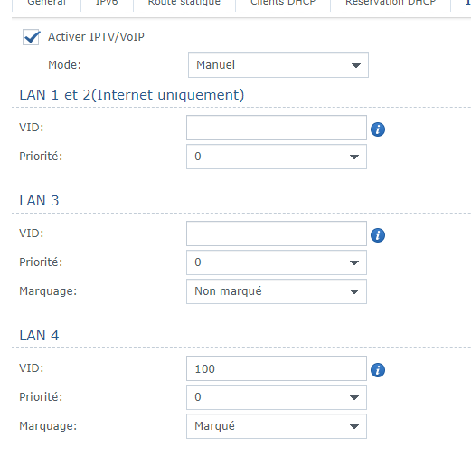Open LAN 4 Marquage dropdown set to Marqué
The width and height of the screenshot is (471, 476).
pos(277,426)
